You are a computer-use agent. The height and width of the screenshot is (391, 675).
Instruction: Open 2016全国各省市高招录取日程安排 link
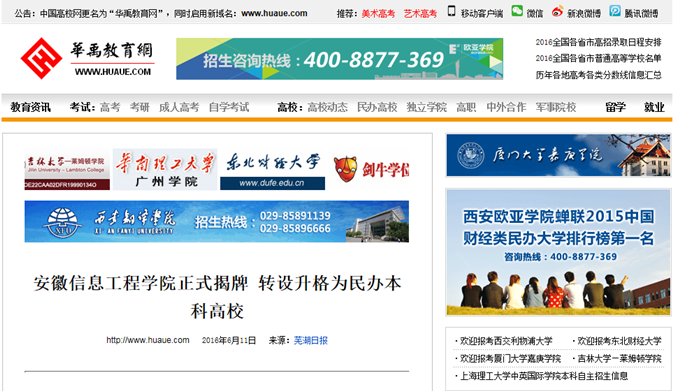click(x=598, y=42)
